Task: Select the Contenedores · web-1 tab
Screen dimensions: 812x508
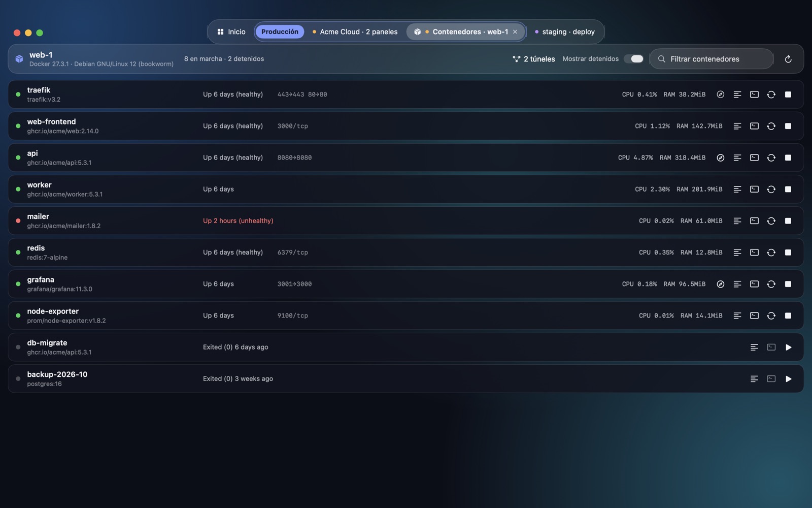Action: [466, 31]
